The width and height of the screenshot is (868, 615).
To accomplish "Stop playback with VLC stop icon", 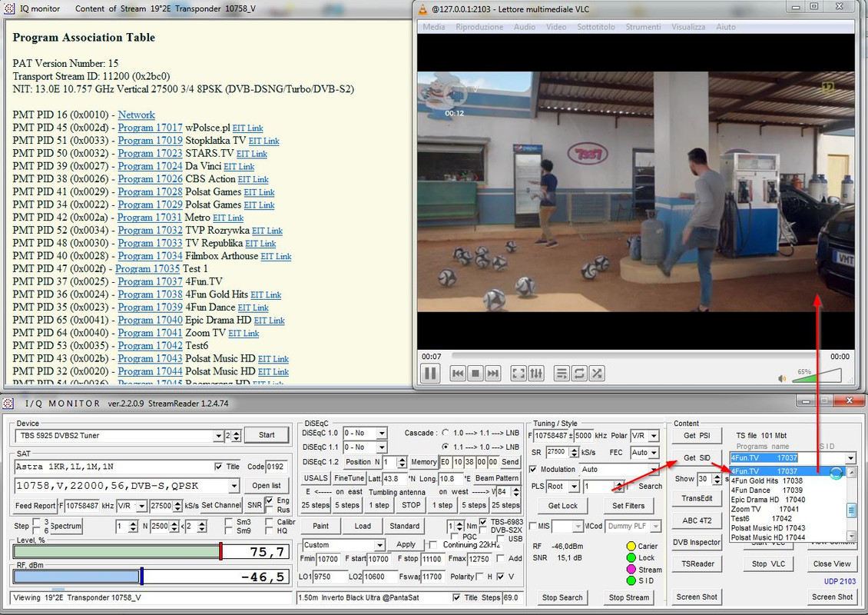I will coord(475,374).
